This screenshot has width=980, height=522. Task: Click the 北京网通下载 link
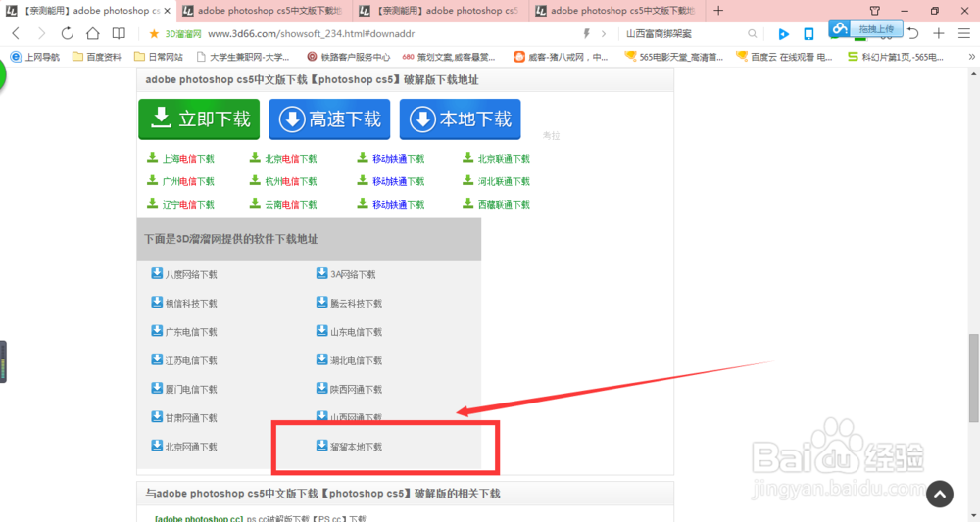(x=191, y=447)
